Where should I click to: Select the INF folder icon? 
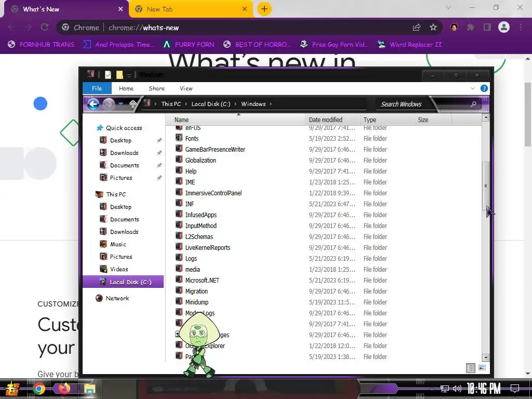[179, 203]
